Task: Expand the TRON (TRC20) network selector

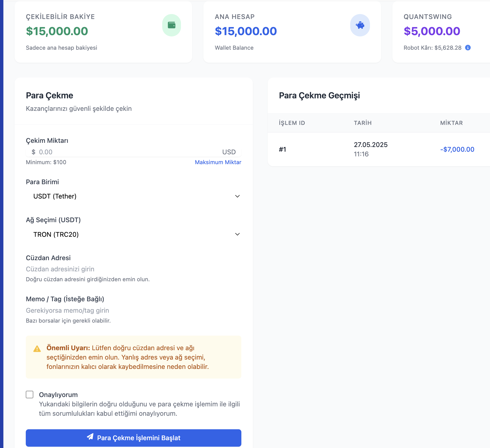Action: [x=134, y=234]
